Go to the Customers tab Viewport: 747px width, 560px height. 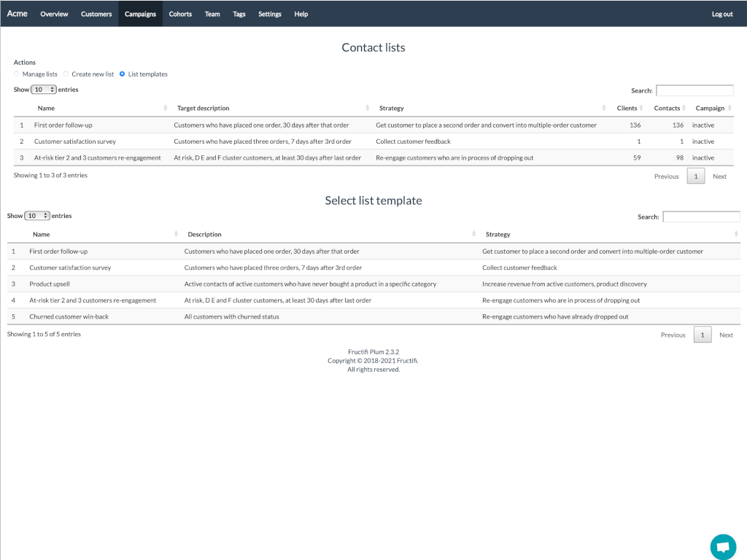(96, 14)
